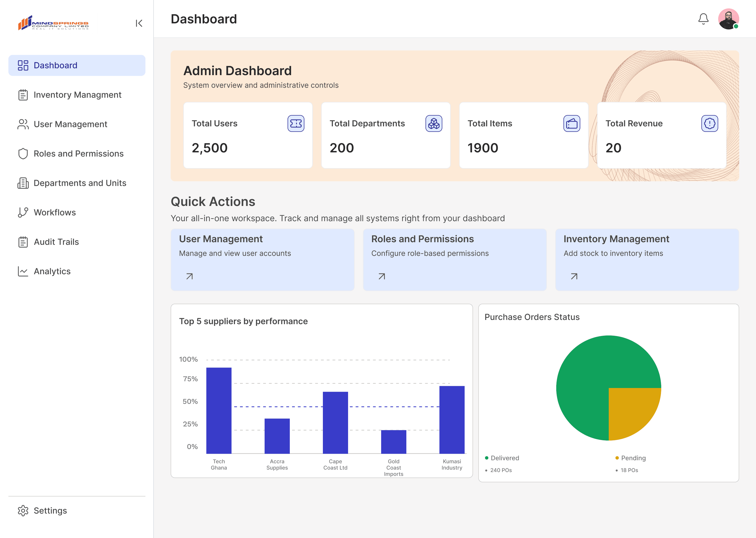Open the user profile avatar
This screenshot has width=756, height=538.
[728, 19]
